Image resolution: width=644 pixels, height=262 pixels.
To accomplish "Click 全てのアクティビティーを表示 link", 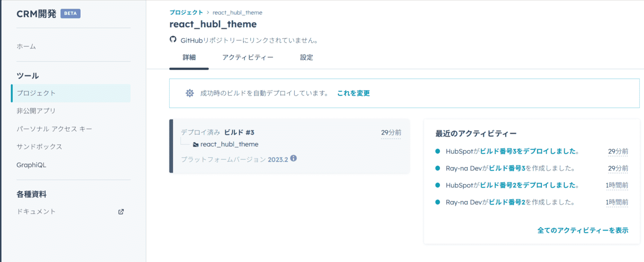I will [x=583, y=230].
